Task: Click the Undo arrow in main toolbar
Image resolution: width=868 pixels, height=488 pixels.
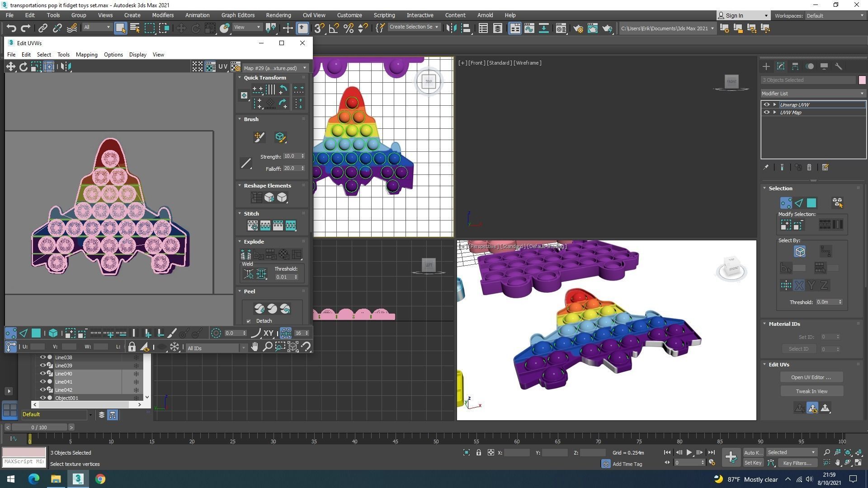Action: (11, 28)
